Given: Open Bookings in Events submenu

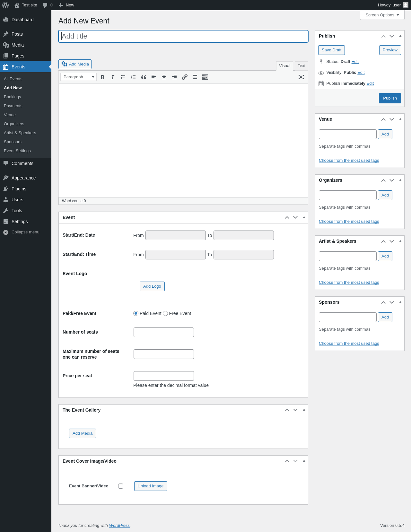Looking at the screenshot, I should pos(13,97).
